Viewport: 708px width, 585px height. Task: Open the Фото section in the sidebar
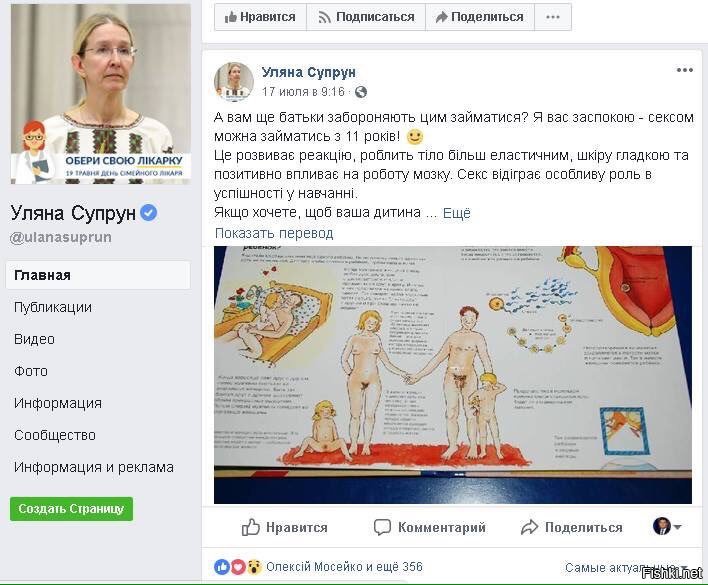tap(31, 371)
